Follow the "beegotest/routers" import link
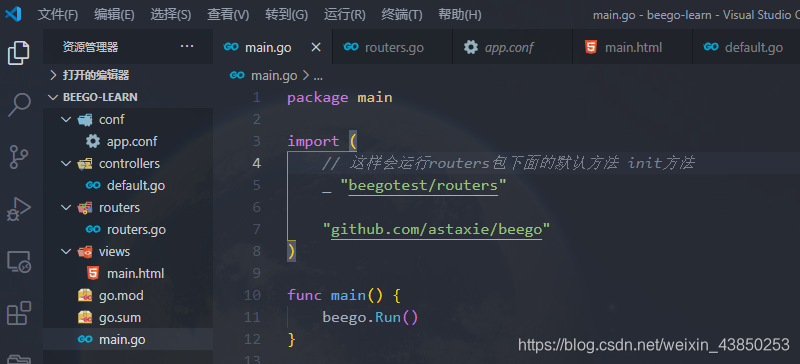 [x=422, y=185]
